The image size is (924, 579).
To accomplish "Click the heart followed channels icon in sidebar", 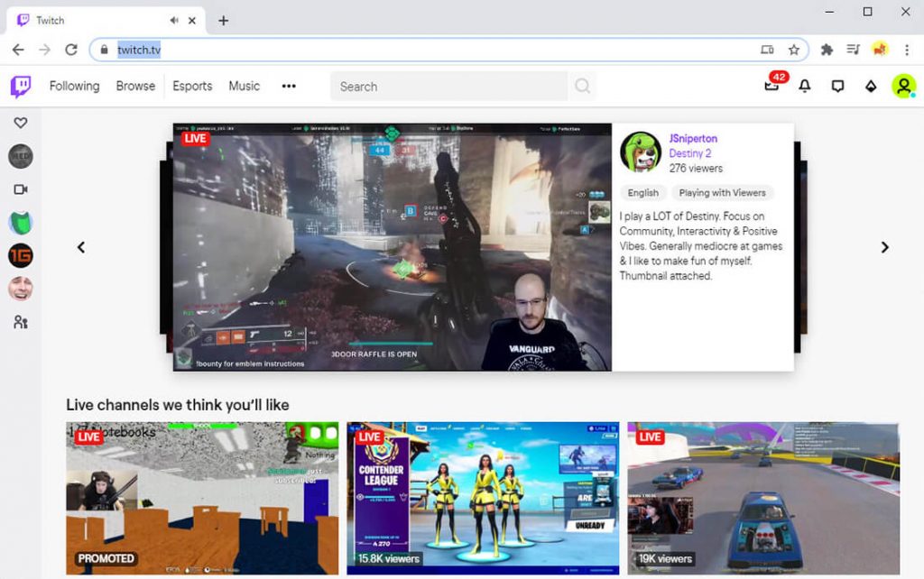I will point(21,123).
